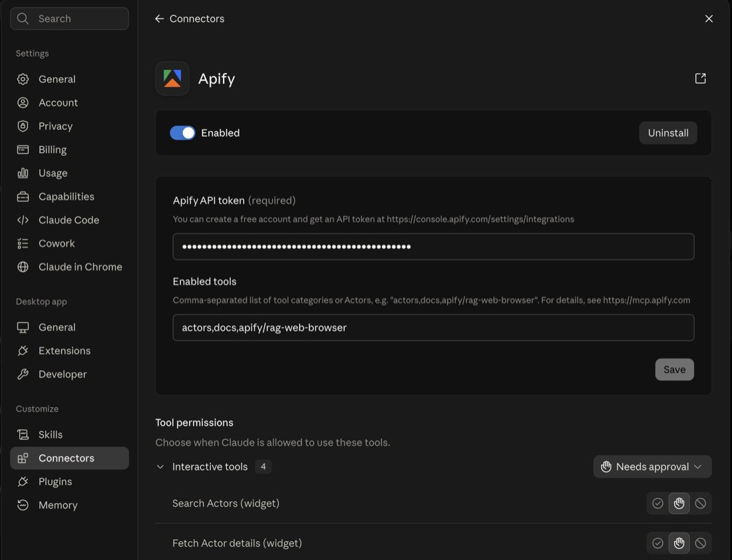
Task: Click the 'Search Actors (widget)' label
Action: coord(226,503)
